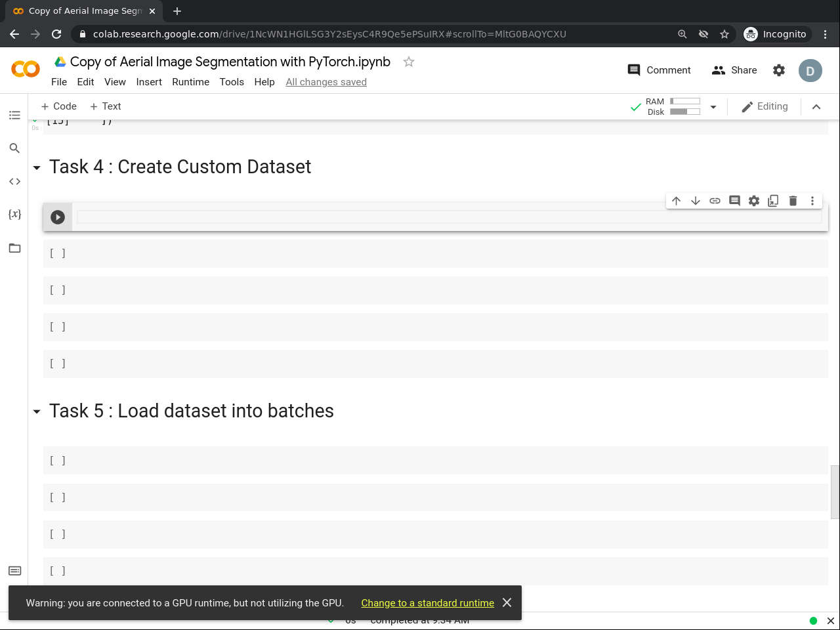This screenshot has width=840, height=630.
Task: Open the cell editor settings gear
Action: [x=754, y=201]
